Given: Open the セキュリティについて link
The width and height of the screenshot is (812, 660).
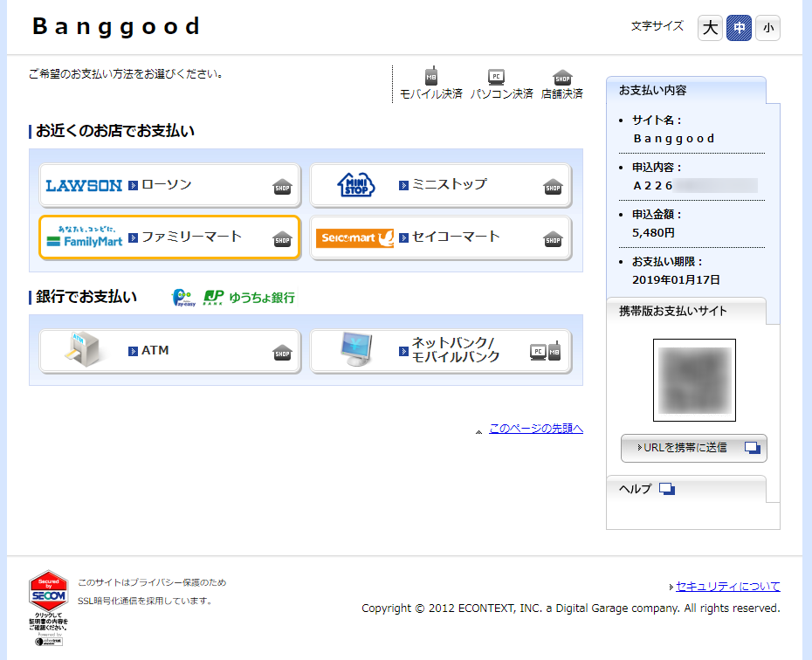Looking at the screenshot, I should point(727,587).
